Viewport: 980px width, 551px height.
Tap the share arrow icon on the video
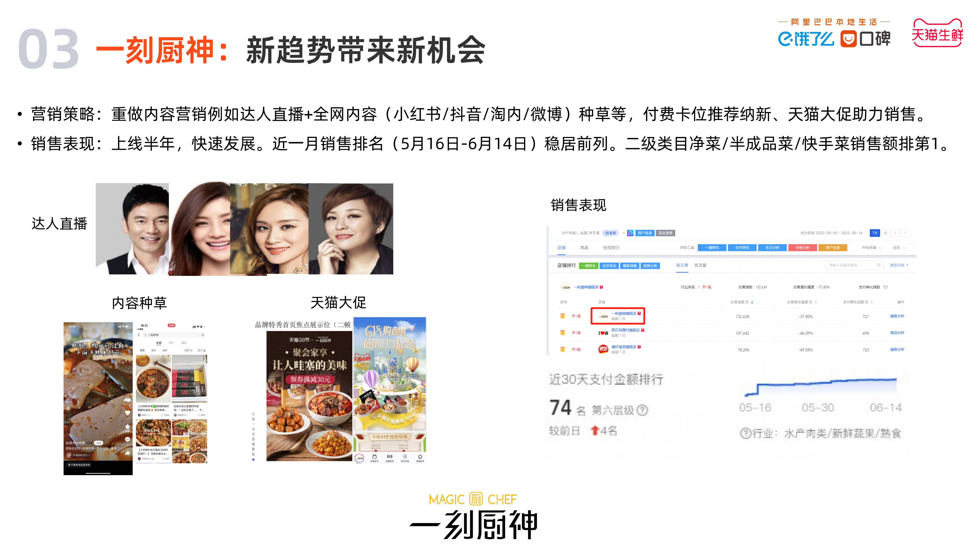click(x=128, y=453)
